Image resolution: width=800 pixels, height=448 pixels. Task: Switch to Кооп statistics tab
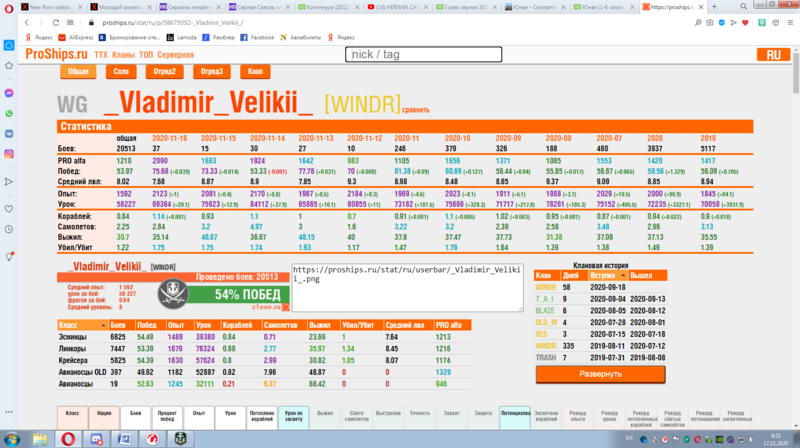(x=255, y=71)
